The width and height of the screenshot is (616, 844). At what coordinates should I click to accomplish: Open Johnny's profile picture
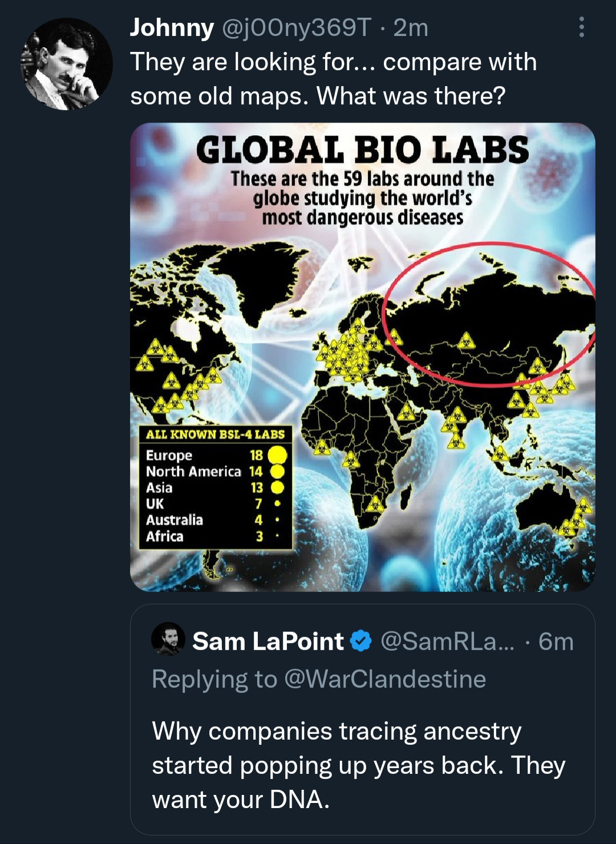pyautogui.click(x=66, y=64)
